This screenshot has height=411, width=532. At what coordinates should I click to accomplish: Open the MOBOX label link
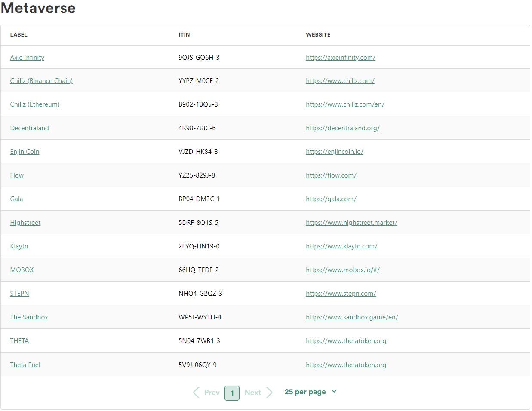tap(22, 270)
